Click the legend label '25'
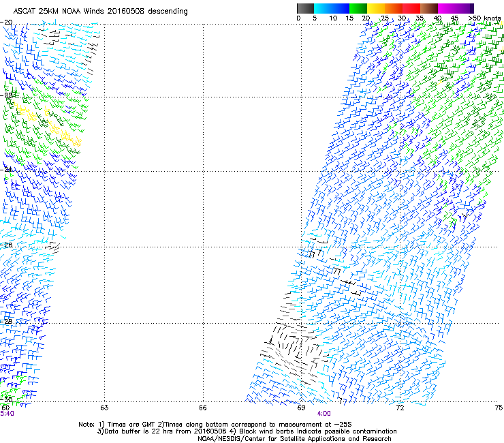504x443 pixels. 385,18
